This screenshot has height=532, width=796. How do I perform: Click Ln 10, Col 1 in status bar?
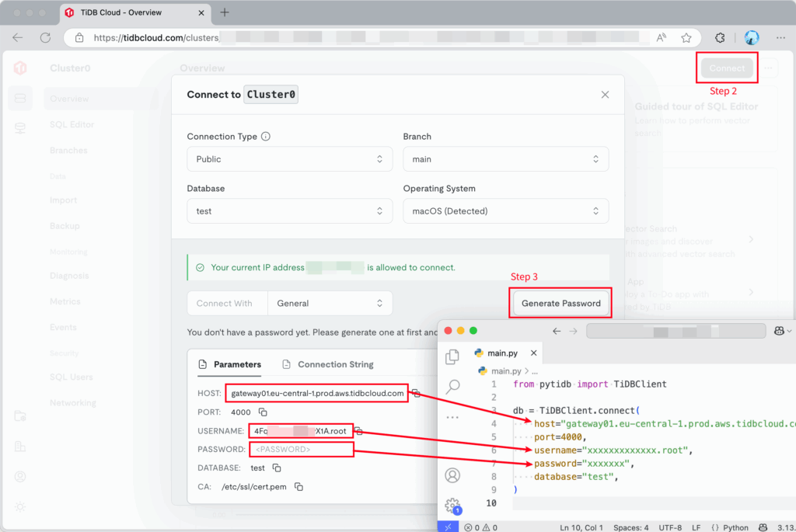click(x=581, y=527)
